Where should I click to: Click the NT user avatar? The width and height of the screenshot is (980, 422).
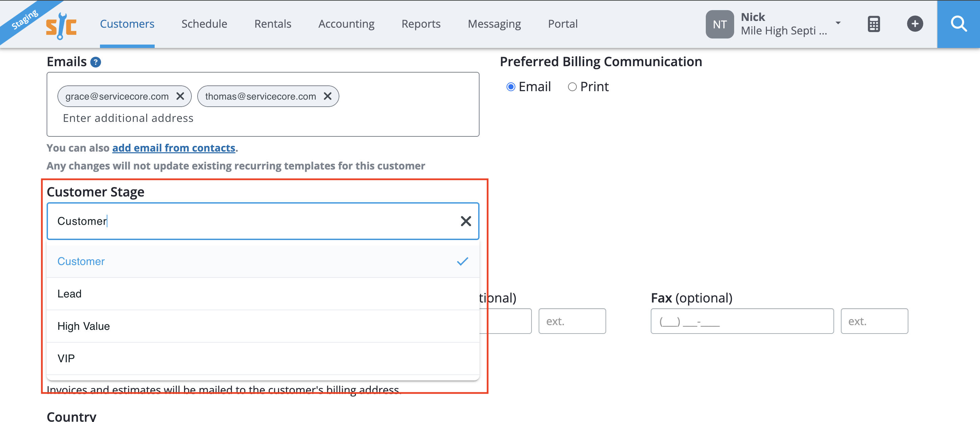click(x=719, y=24)
